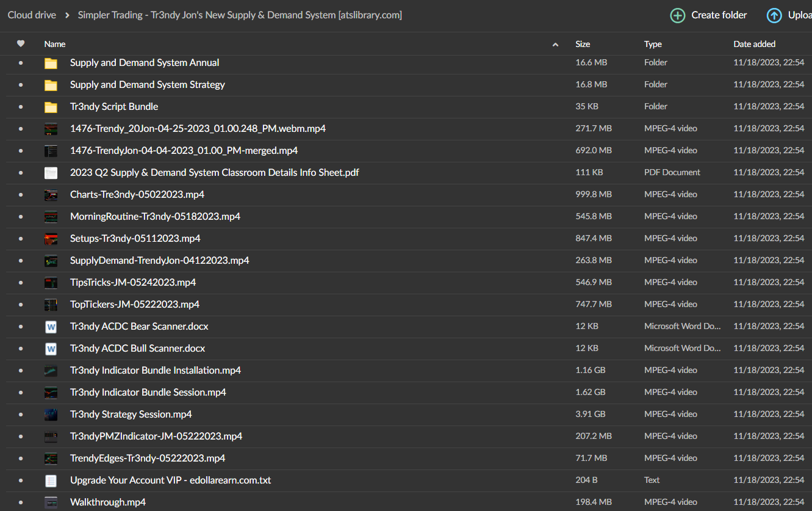Click thumbnail of Tr3ndy Indicator Bundle Installation.mp4
Screen dimensions: 812x511
point(51,371)
